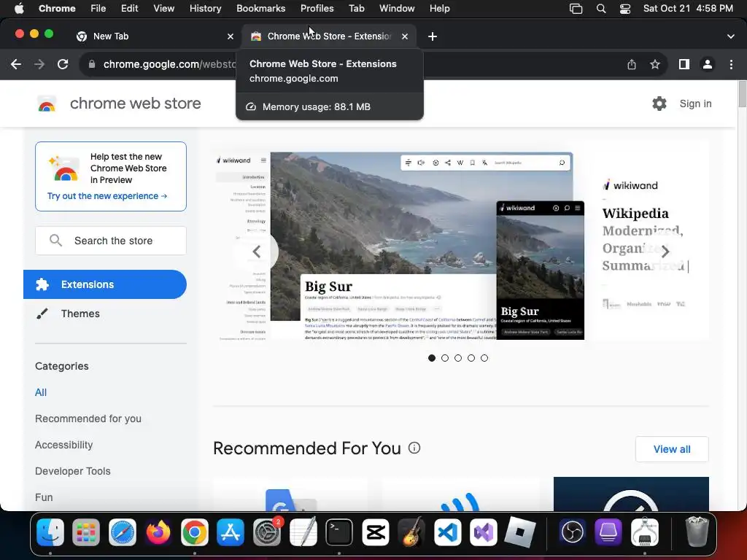Open the Accessibility category
Image resolution: width=747 pixels, height=560 pixels.
(x=64, y=445)
